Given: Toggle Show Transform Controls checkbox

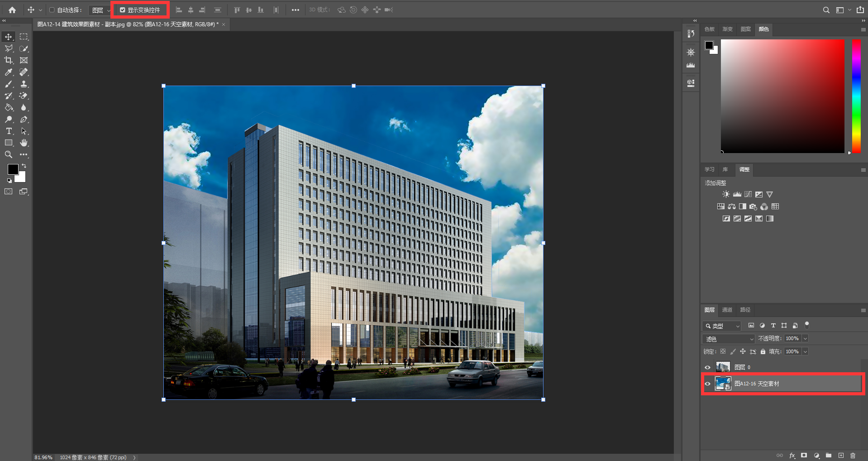Looking at the screenshot, I should [x=122, y=10].
